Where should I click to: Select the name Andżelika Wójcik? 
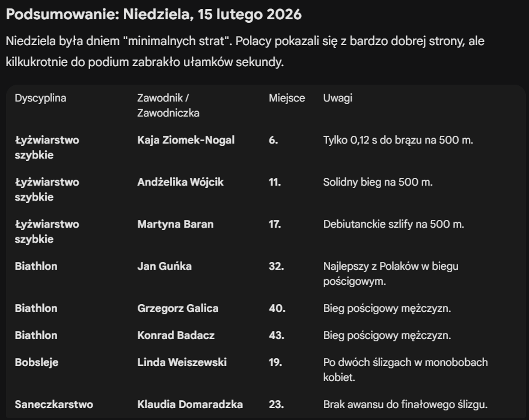coord(180,182)
